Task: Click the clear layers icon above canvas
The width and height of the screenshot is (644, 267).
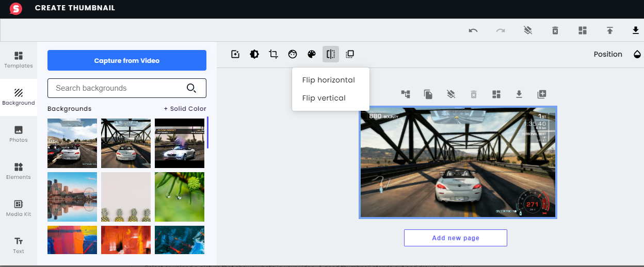Action: click(x=451, y=94)
